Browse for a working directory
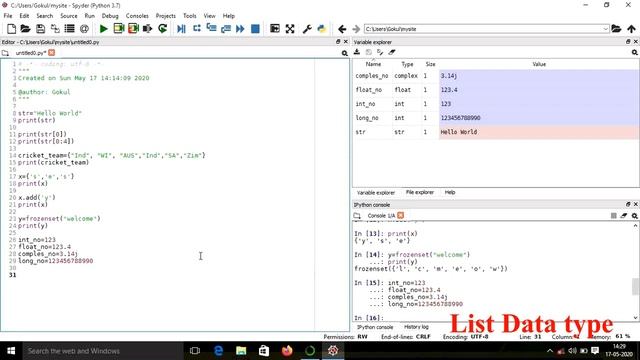The image size is (640, 360). coord(616,29)
